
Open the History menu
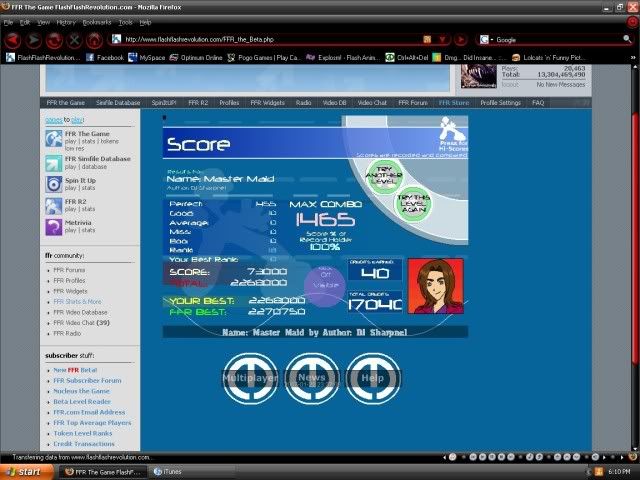(x=66, y=21)
